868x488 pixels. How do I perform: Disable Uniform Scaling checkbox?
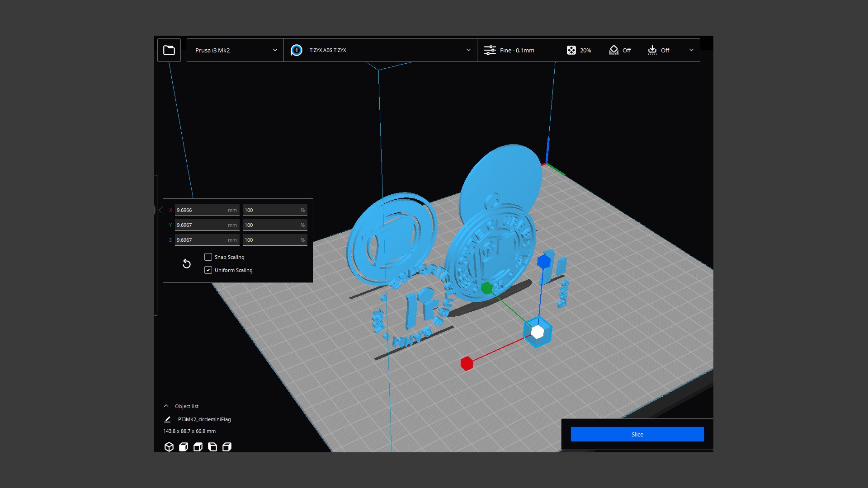tap(208, 270)
